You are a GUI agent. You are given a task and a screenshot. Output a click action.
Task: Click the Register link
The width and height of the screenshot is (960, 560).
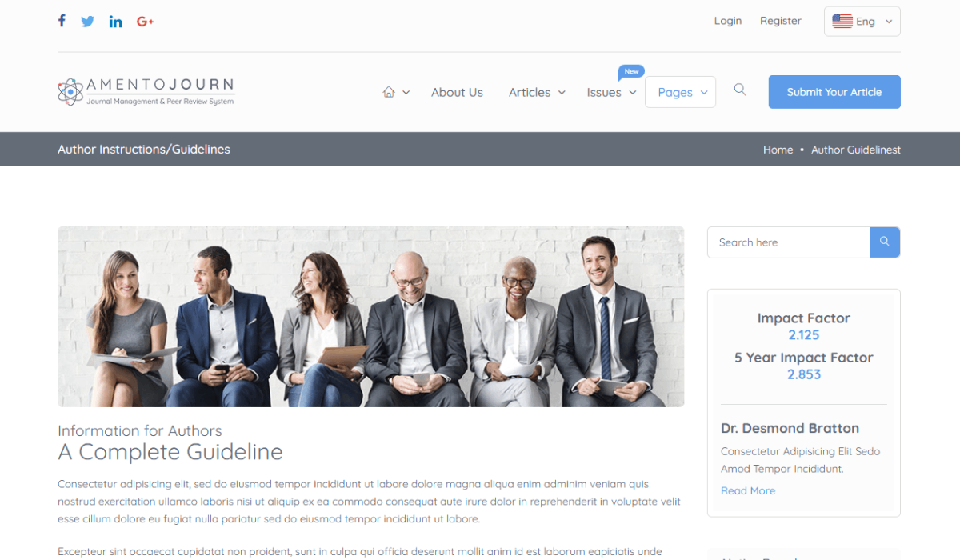point(781,21)
